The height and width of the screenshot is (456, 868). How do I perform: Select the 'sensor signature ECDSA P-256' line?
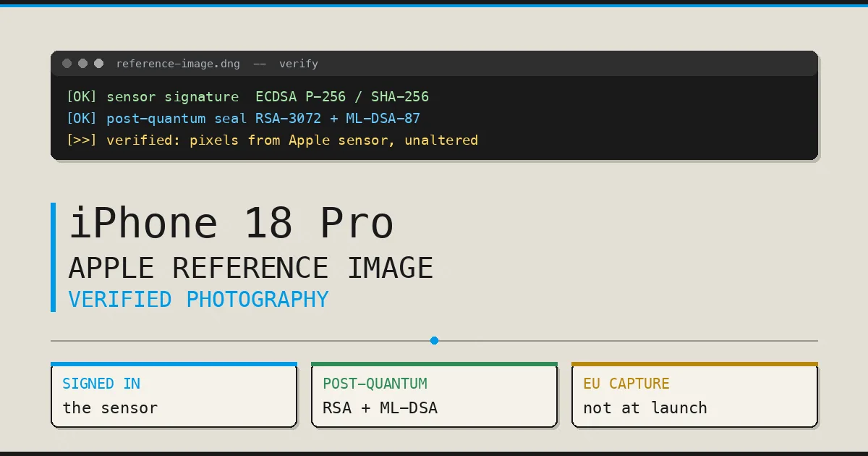247,96
